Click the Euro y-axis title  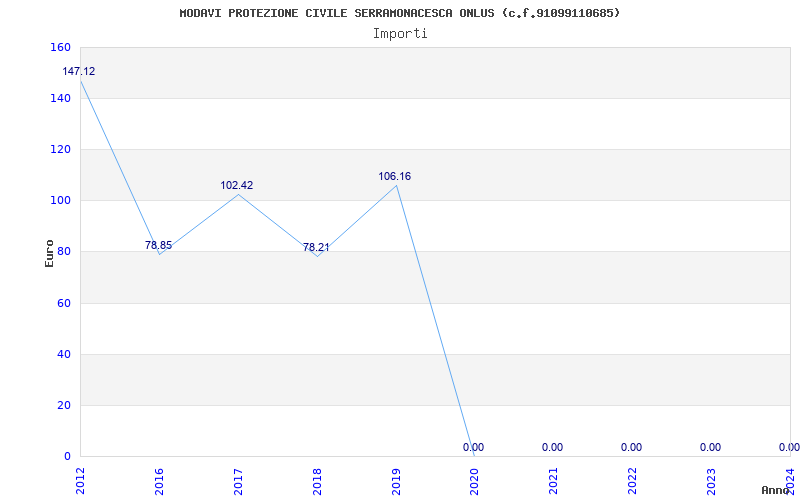tap(49, 254)
